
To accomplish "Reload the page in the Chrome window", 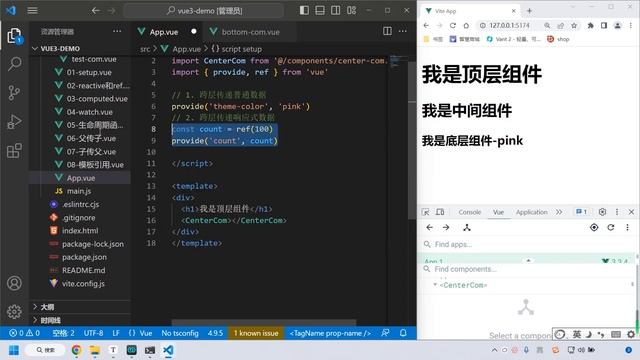I will (453, 25).
